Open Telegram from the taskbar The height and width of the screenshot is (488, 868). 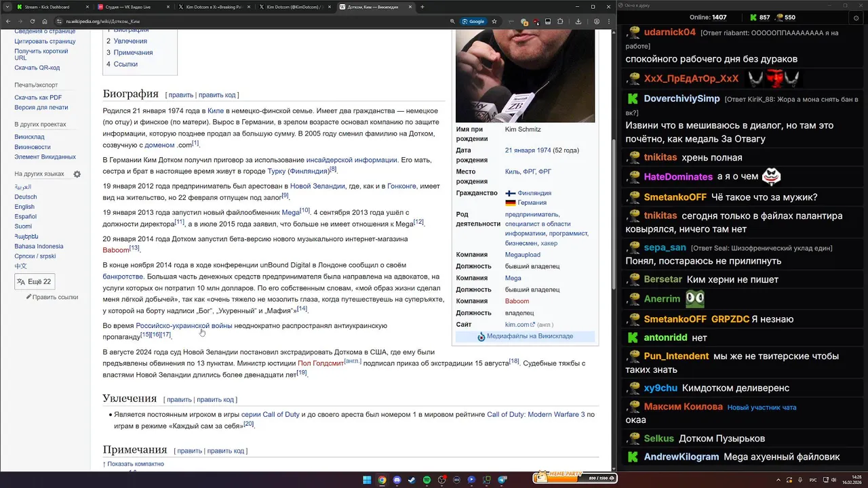click(502, 480)
